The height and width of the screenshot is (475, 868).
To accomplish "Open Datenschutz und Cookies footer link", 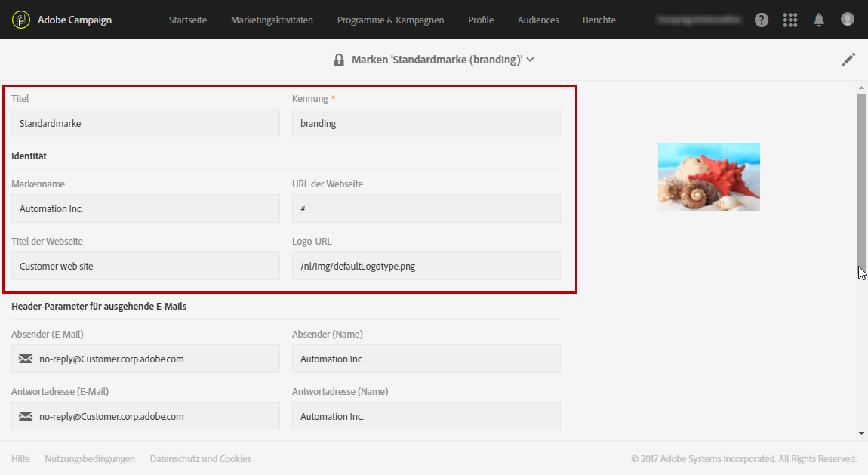I will [x=200, y=459].
